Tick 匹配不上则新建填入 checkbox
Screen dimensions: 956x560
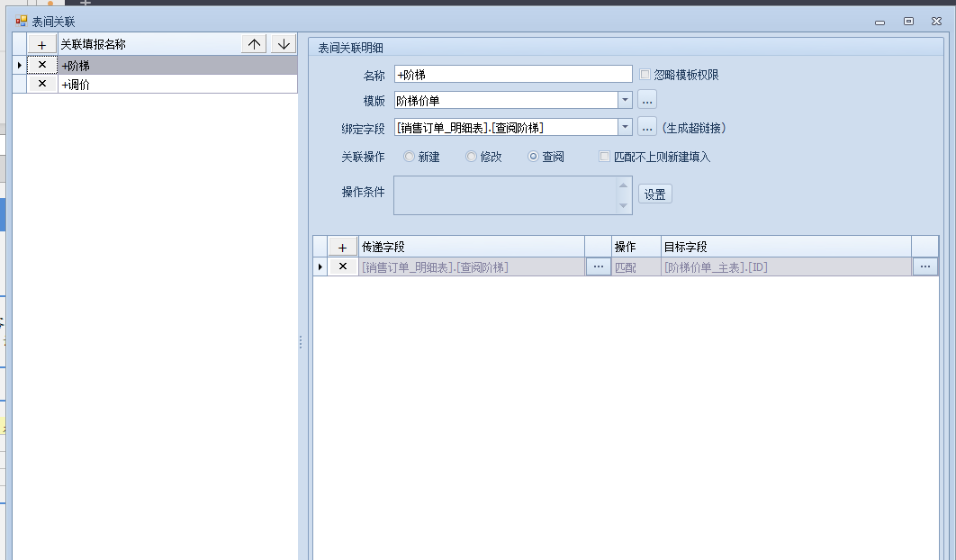click(605, 157)
